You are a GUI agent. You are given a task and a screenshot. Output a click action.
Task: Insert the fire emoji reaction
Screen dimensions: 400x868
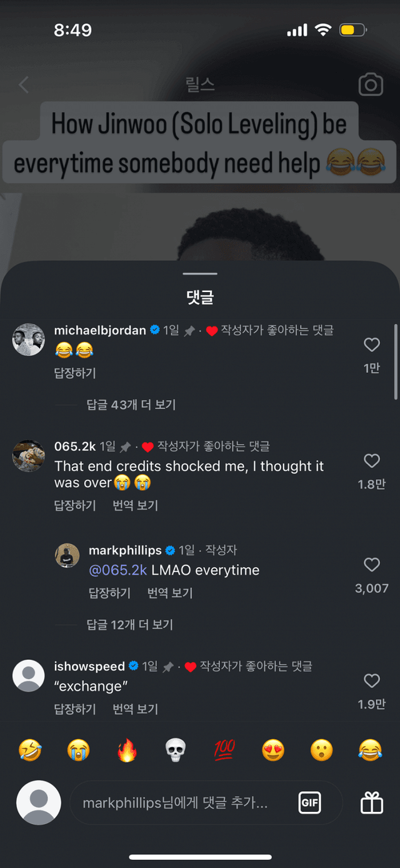tap(127, 750)
